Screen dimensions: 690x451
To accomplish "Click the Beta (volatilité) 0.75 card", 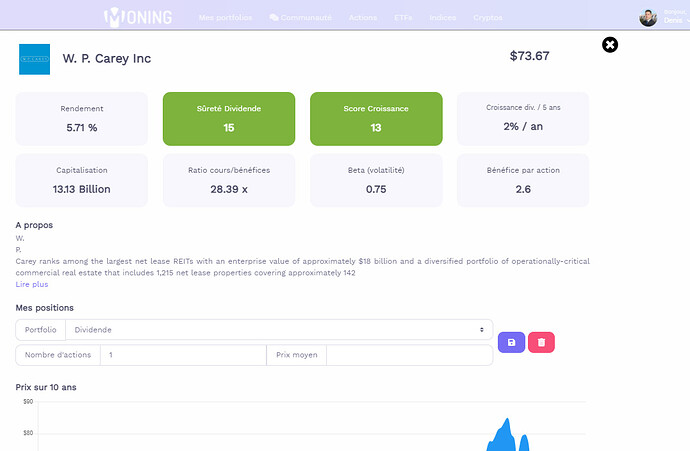I will point(376,180).
